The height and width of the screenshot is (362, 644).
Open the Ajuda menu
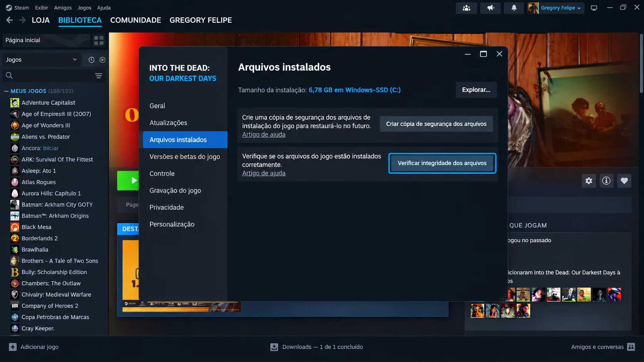coord(104,8)
